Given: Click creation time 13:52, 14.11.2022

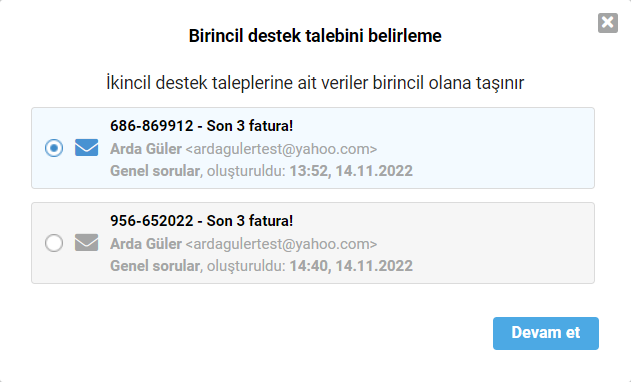Looking at the screenshot, I should point(351,171).
